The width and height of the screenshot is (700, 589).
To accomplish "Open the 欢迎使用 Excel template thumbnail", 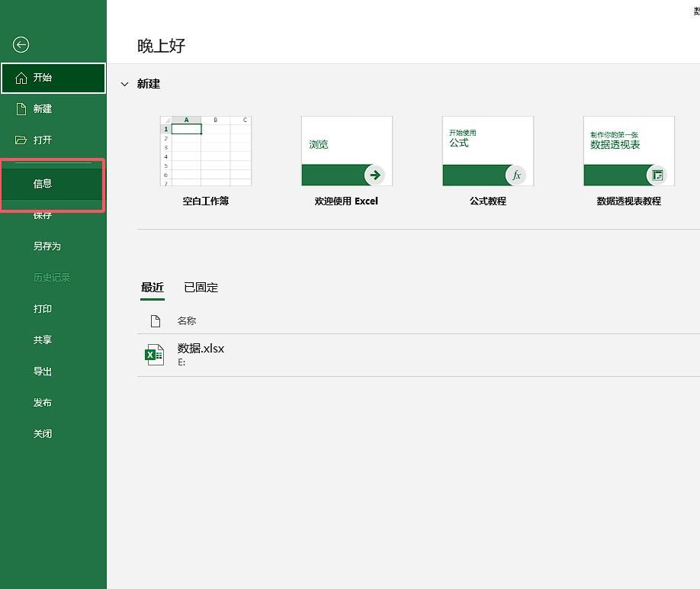I will tap(347, 151).
